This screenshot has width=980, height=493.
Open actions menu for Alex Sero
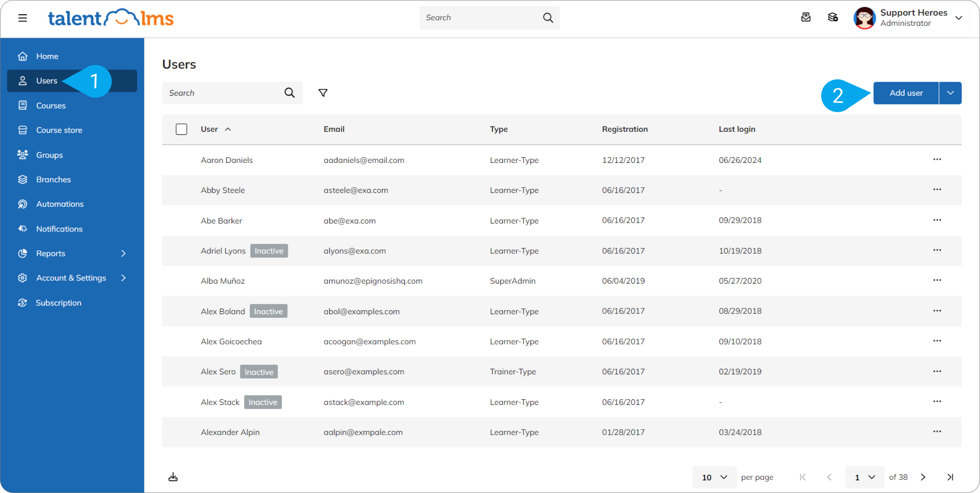point(937,371)
